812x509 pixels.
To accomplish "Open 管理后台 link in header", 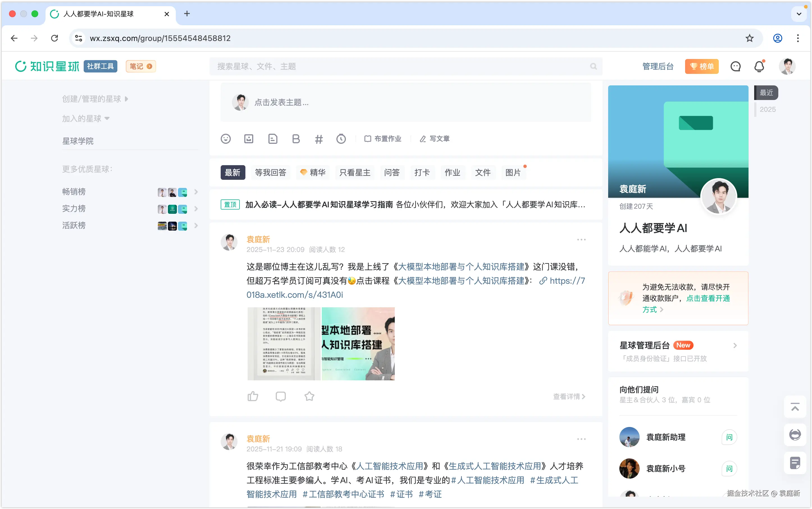I will point(658,66).
